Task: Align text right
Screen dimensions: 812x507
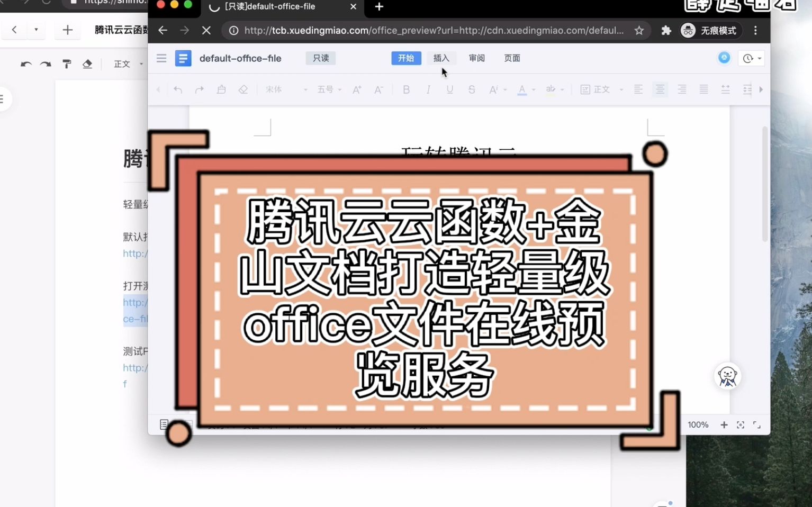Action: click(682, 90)
